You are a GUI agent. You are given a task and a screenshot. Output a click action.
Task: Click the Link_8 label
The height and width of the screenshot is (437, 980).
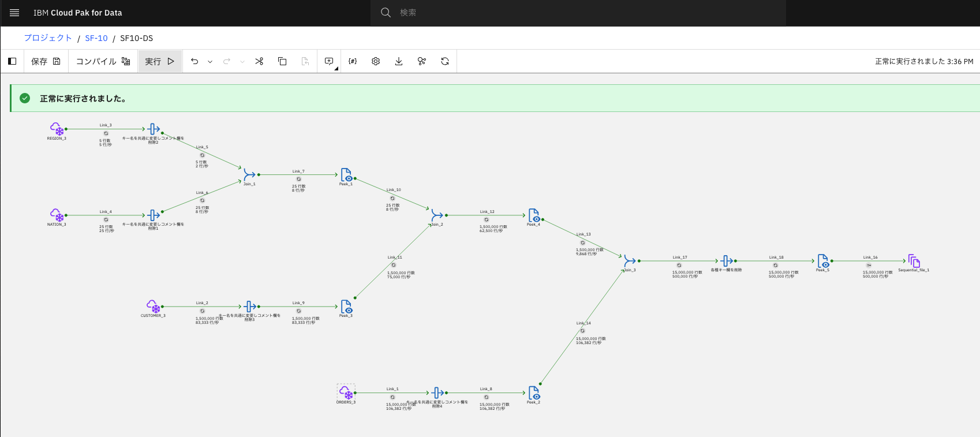point(486,389)
